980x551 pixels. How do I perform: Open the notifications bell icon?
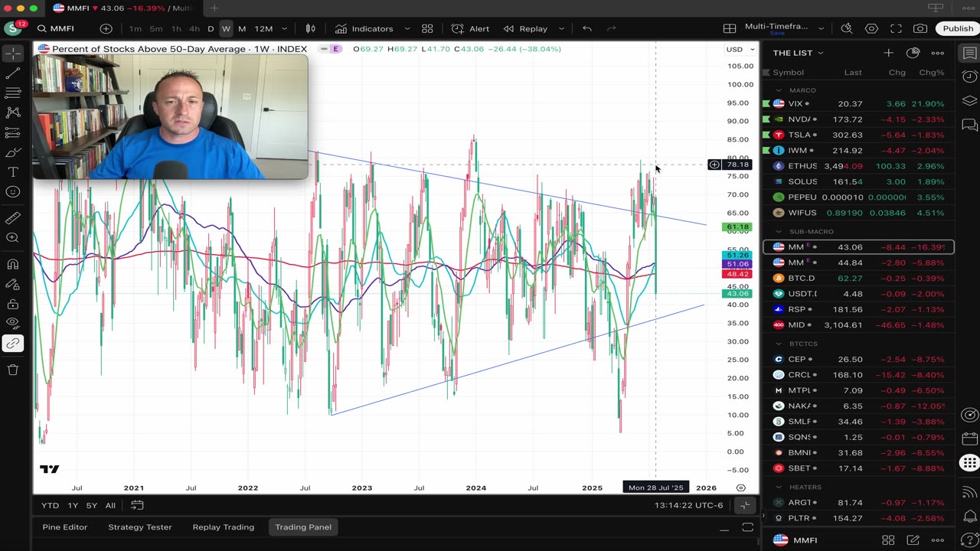click(969, 517)
